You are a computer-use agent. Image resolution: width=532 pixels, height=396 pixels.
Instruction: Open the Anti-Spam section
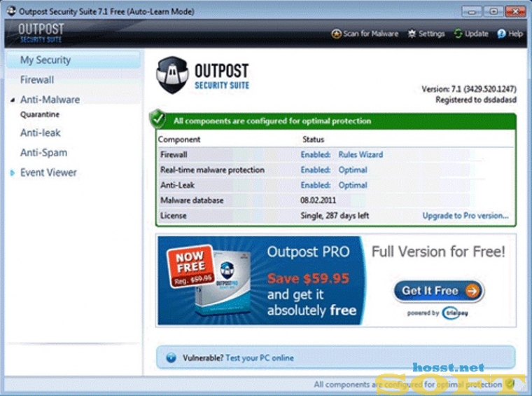44,153
